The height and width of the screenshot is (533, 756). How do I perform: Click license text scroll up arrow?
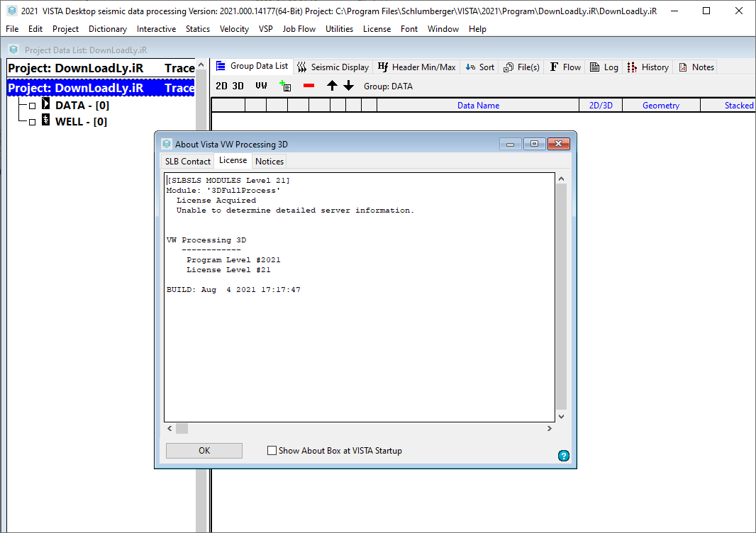tap(561, 179)
